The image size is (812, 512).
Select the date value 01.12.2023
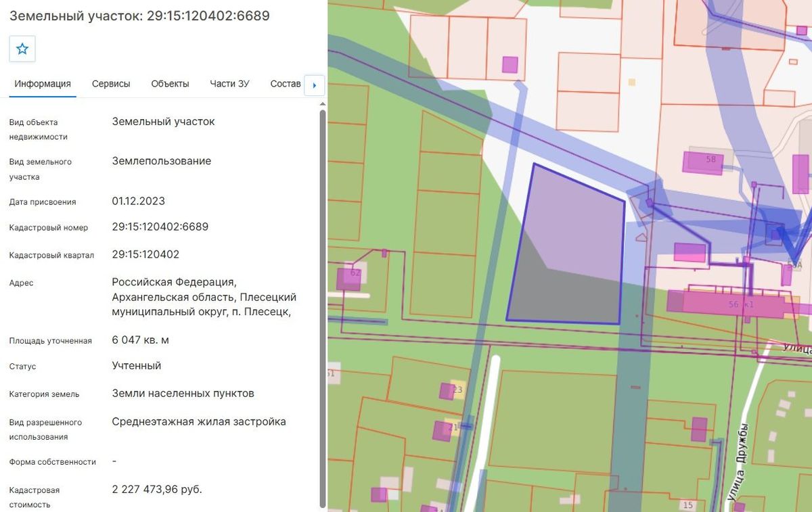coord(138,201)
